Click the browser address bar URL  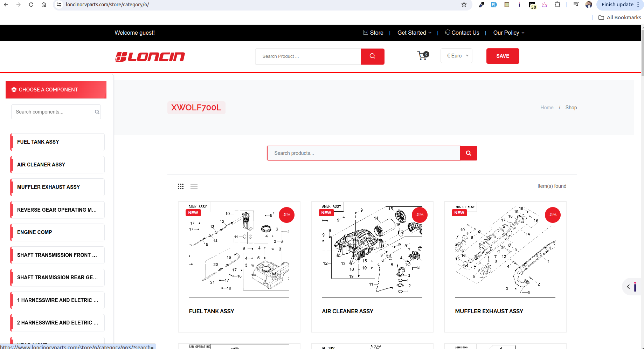coord(107,5)
